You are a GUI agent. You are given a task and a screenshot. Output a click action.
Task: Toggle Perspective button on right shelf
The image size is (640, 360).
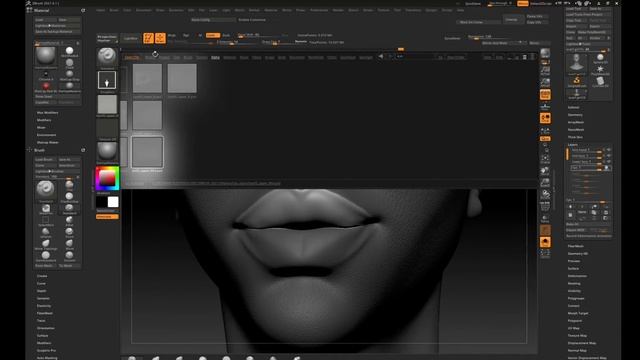point(545,95)
